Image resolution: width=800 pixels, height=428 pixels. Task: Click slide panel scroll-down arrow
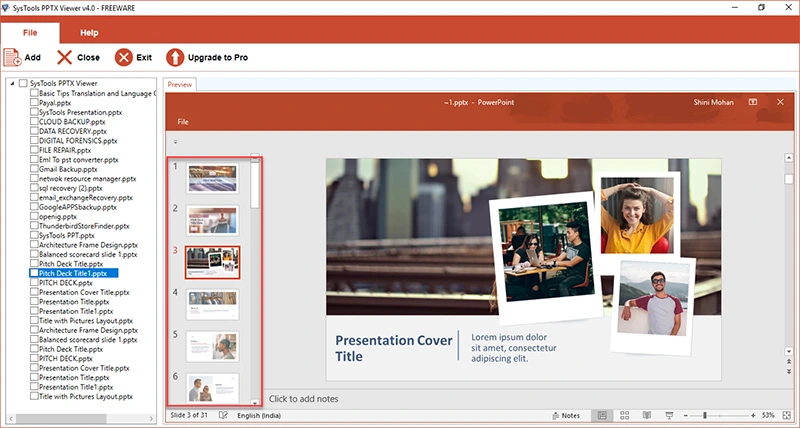(x=255, y=402)
